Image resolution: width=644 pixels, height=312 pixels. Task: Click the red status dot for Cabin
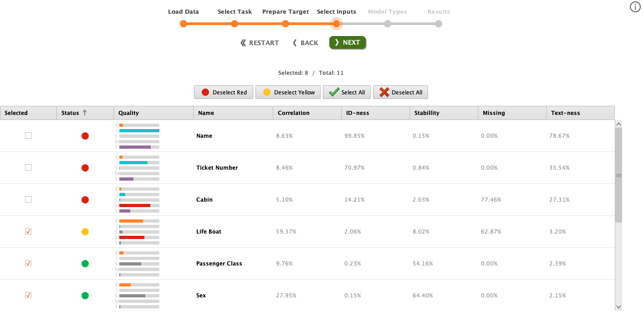[x=85, y=199]
